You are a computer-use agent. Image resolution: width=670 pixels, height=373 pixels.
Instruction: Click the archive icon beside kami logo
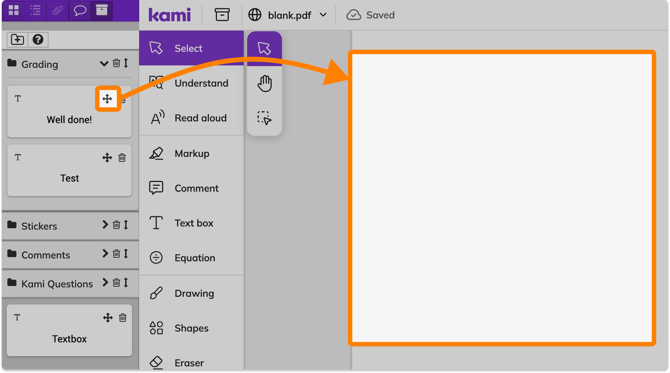(x=222, y=15)
